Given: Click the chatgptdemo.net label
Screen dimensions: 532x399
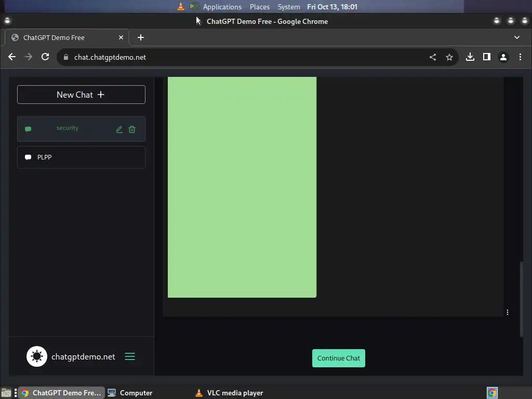Looking at the screenshot, I should coord(83,356).
